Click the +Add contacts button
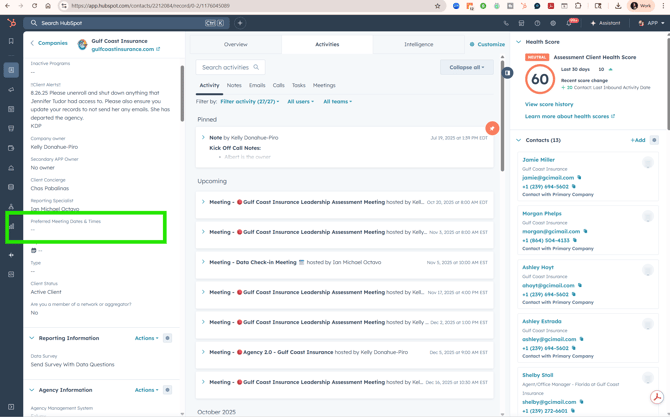 tap(637, 140)
